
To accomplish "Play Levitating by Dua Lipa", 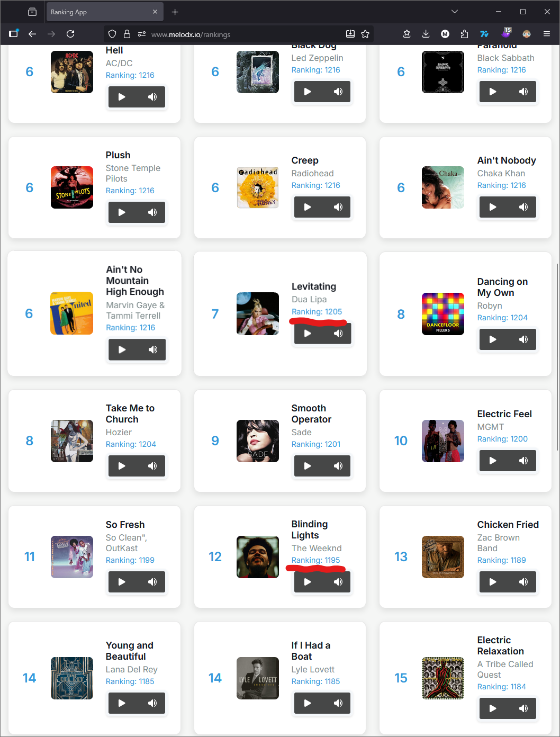I will point(308,334).
